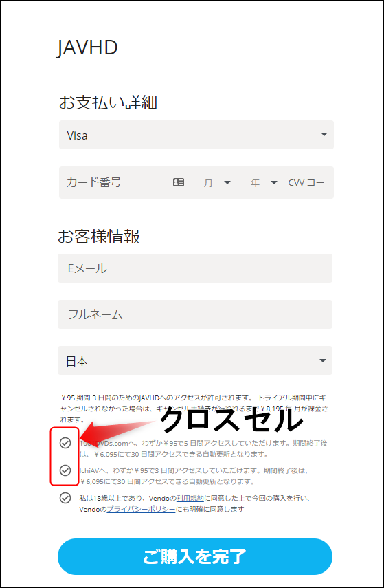Click the JAVHD site title text
The width and height of the screenshot is (384, 588).
[x=88, y=48]
